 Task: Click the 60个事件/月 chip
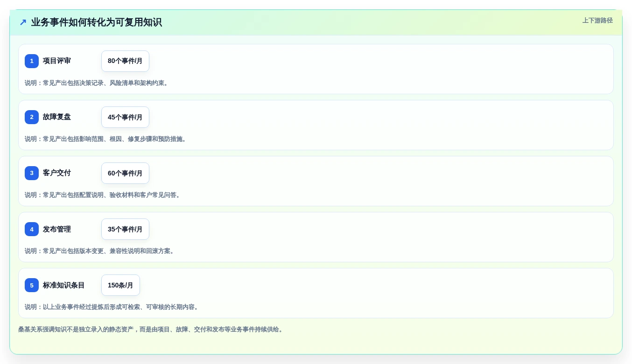[x=125, y=173]
